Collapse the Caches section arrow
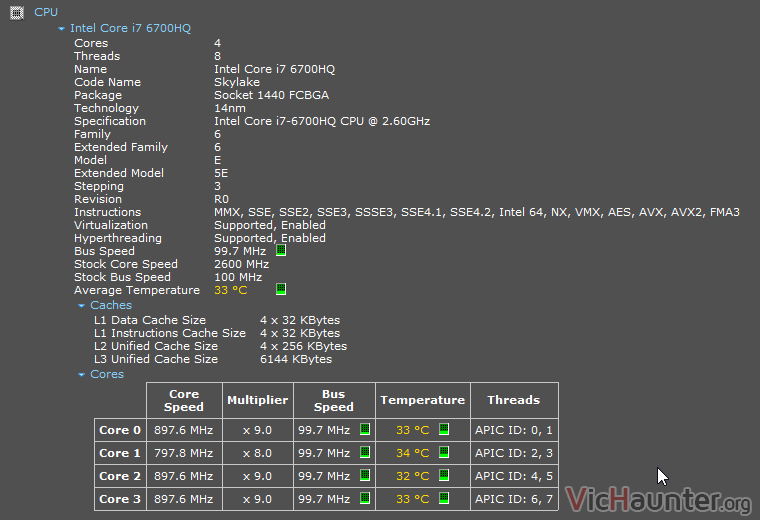Image resolution: width=760 pixels, height=520 pixels. 81,306
